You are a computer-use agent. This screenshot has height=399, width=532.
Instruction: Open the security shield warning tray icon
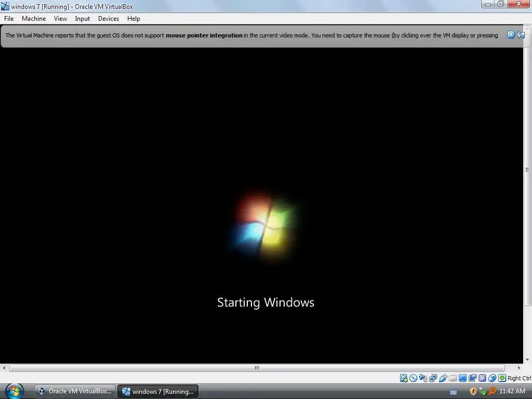[473, 391]
